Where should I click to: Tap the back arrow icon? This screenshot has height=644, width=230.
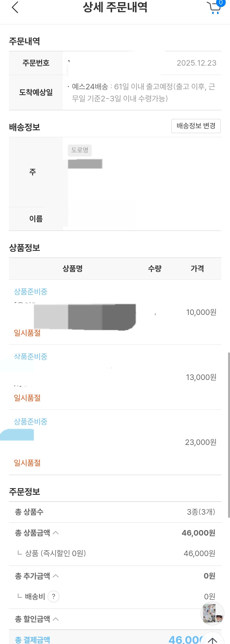point(15,7)
